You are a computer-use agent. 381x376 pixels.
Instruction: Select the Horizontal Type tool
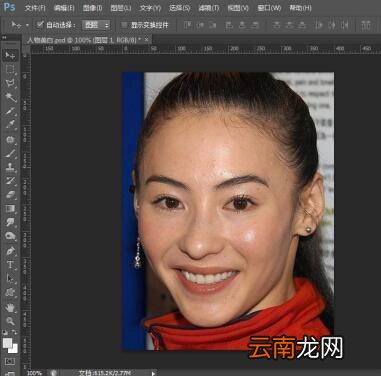click(x=10, y=265)
